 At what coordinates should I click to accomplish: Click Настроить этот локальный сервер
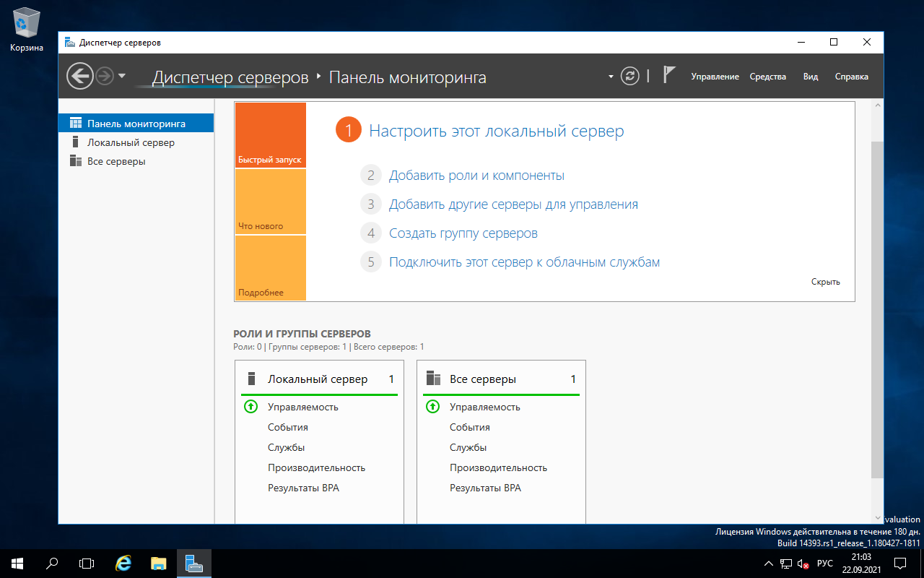497,131
